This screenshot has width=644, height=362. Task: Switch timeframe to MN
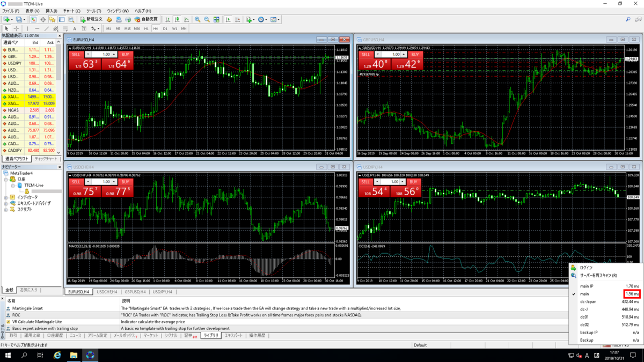point(184,28)
